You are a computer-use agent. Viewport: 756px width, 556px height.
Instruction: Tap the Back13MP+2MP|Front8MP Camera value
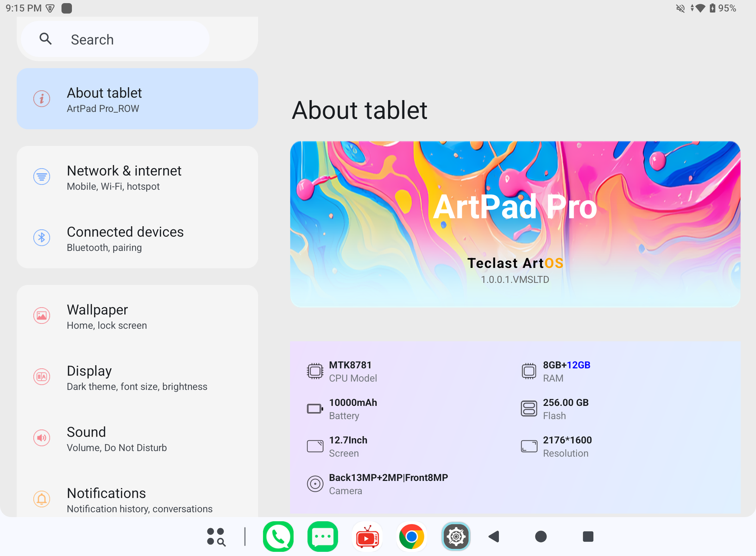pyautogui.click(x=388, y=478)
